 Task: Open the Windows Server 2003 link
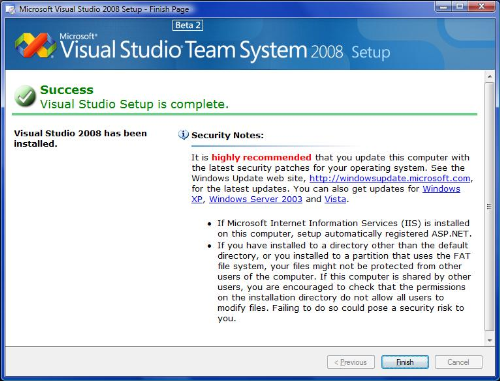coord(256,199)
